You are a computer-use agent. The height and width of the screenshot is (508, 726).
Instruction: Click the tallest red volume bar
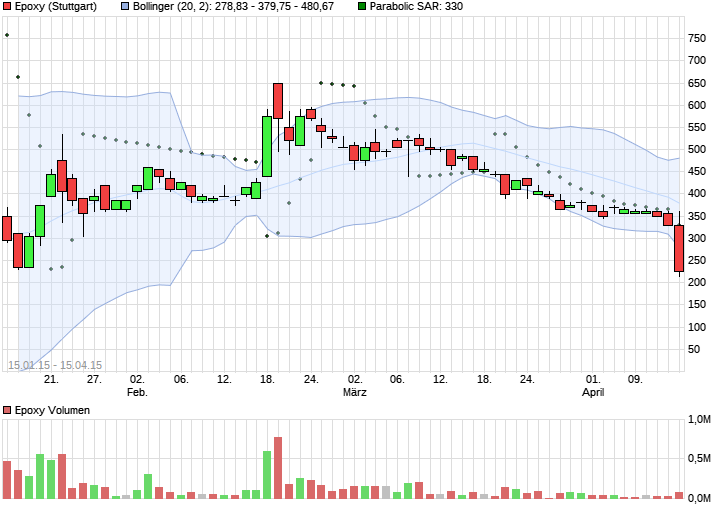click(278, 468)
